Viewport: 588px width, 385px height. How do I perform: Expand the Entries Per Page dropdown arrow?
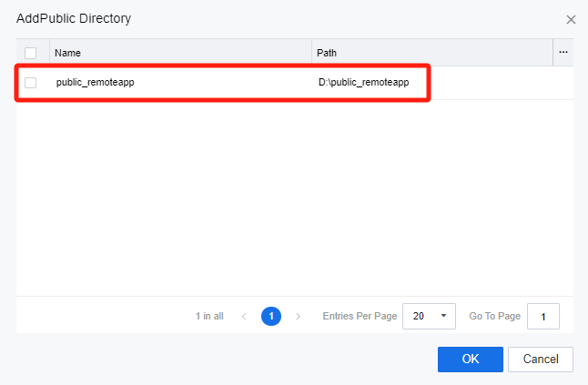(x=443, y=317)
